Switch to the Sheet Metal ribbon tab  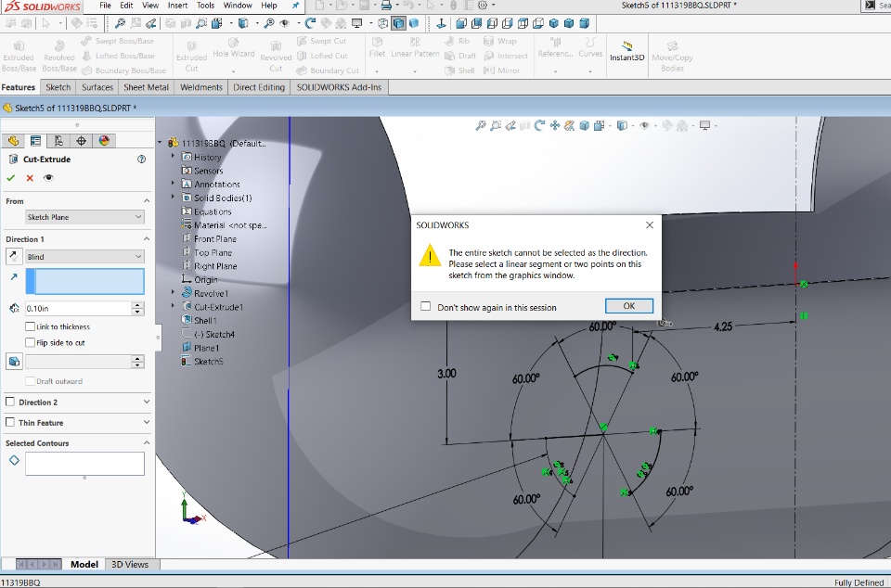[146, 87]
